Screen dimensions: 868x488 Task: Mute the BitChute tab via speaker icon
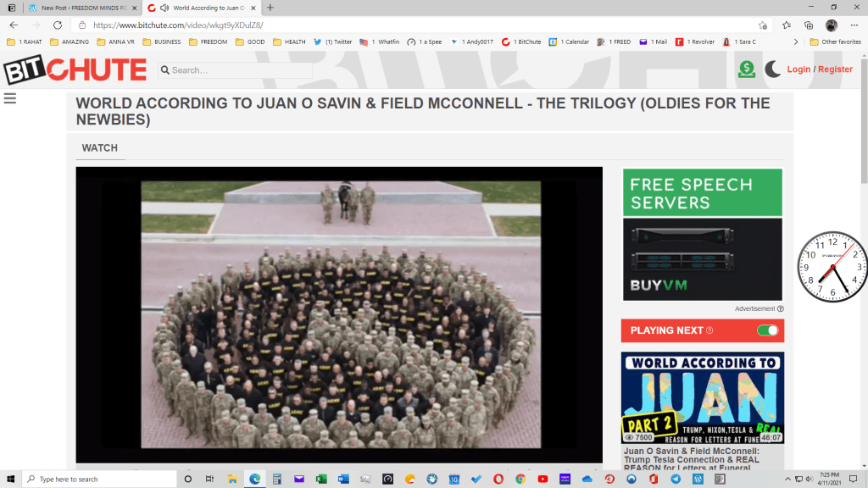point(164,8)
